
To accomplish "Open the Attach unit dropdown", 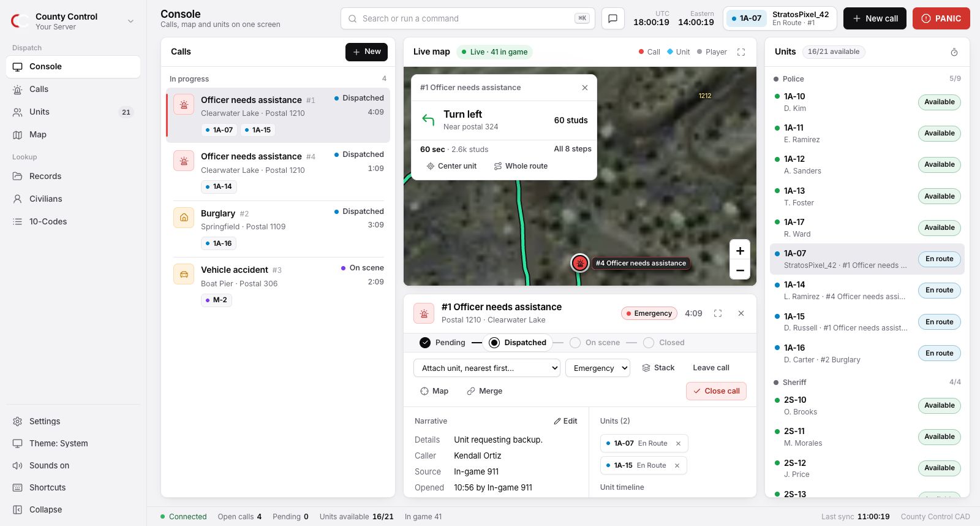I will [487, 368].
